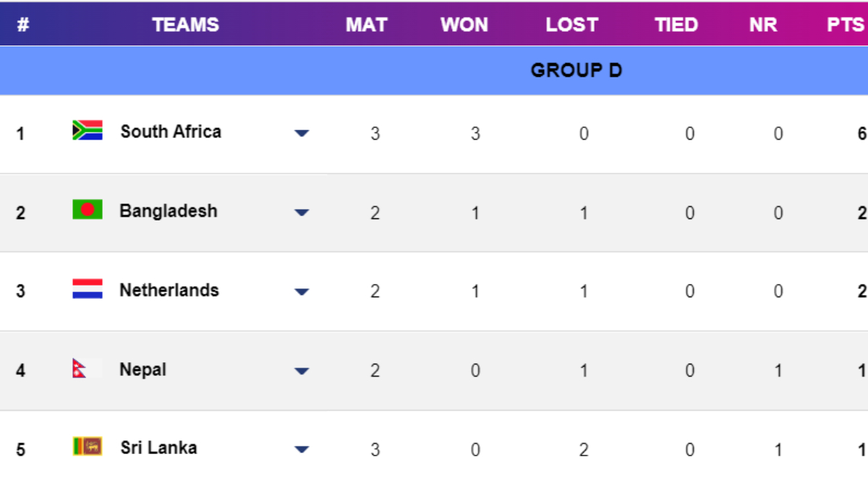
Task: Select the LOST column header
Action: pyautogui.click(x=571, y=25)
